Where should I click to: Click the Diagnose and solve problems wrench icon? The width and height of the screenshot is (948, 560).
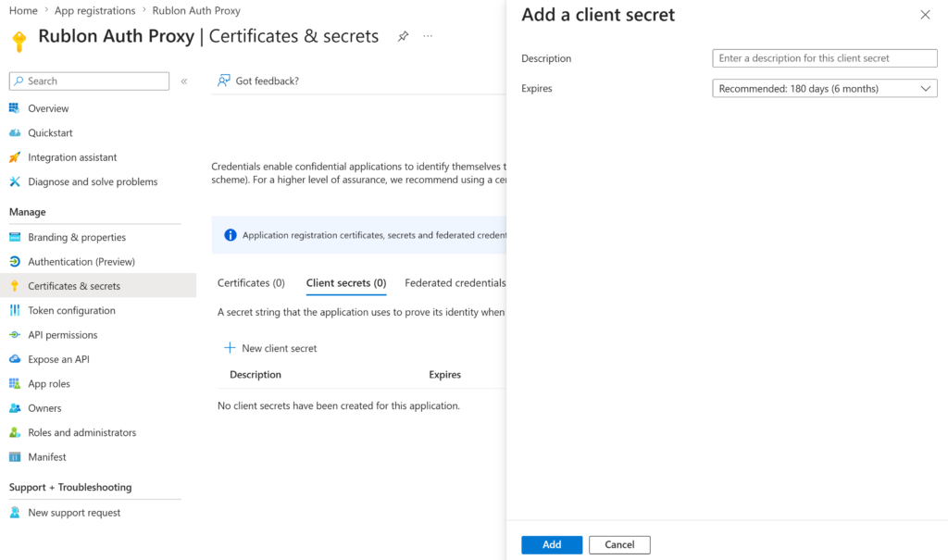(x=15, y=181)
